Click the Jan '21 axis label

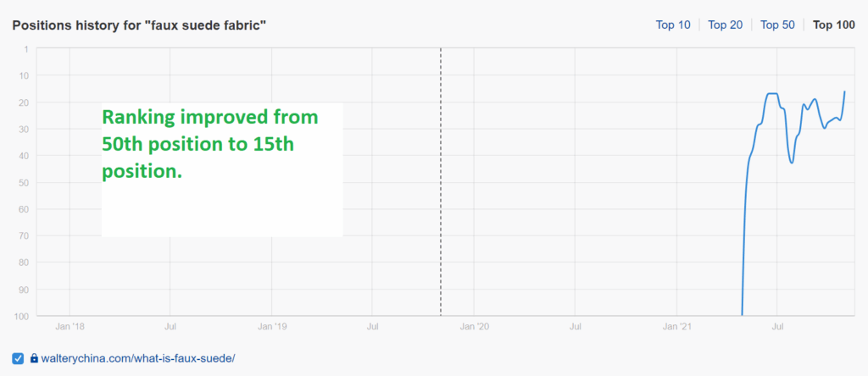coord(677,328)
